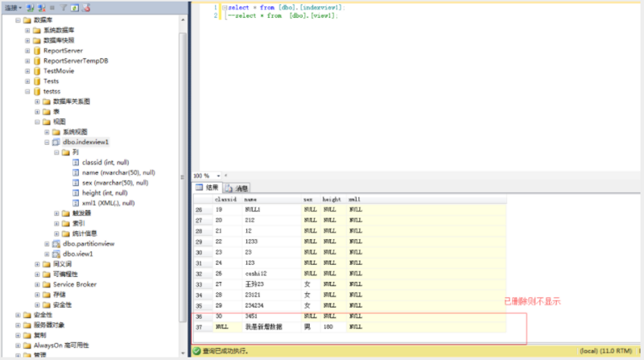Select the Service Broker tree item

point(75,284)
